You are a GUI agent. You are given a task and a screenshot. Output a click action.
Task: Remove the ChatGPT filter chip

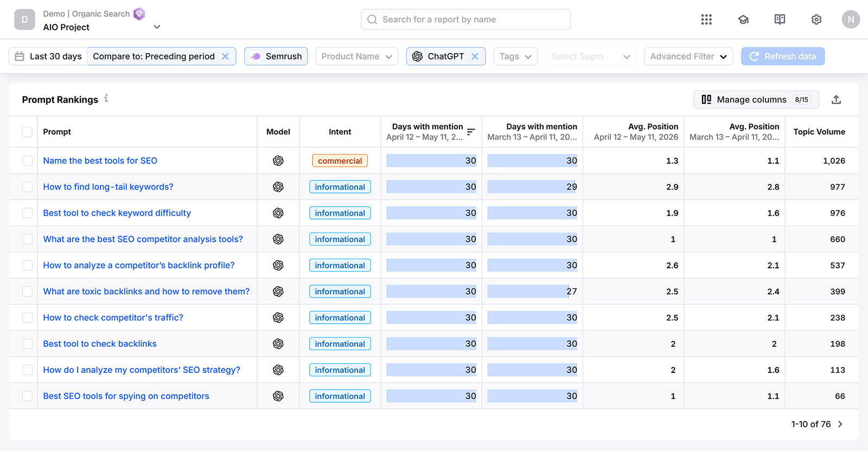pos(475,56)
